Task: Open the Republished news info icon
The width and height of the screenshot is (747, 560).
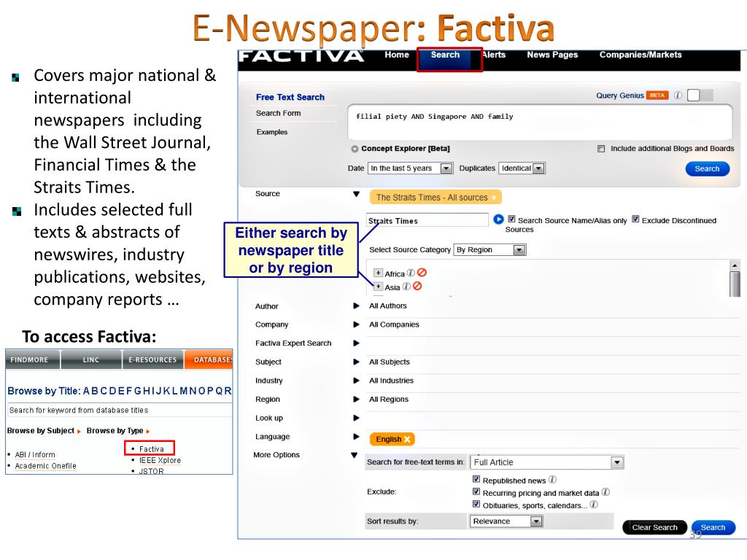Action: tap(552, 480)
